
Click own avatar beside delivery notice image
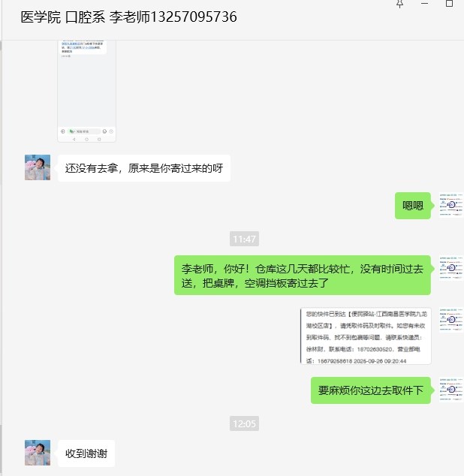[x=451, y=320]
